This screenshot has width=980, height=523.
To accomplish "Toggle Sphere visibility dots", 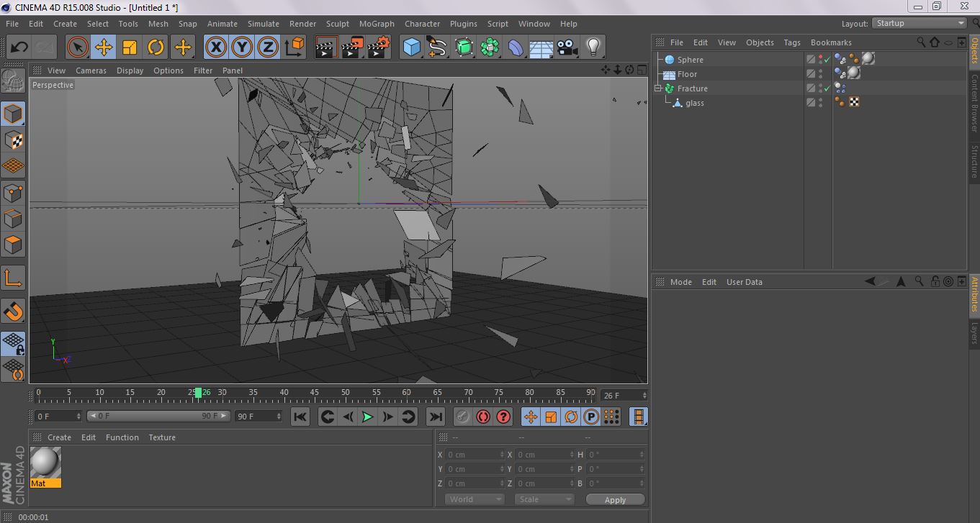I will (820, 60).
